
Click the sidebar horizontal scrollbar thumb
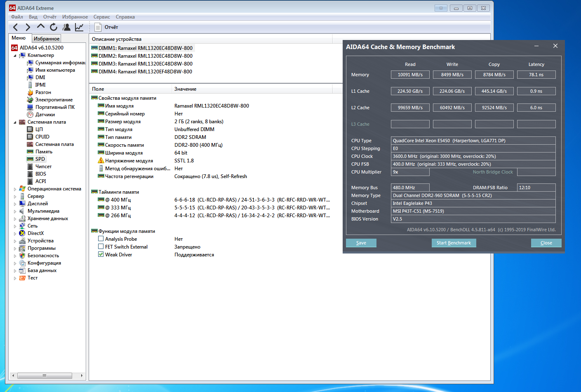click(x=45, y=376)
